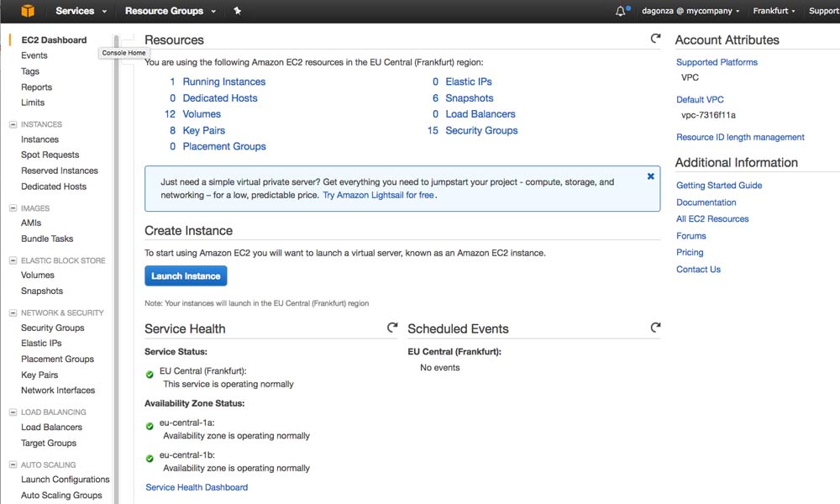Click the pin shortcut icon in top bar
Viewport: 840px width, 504px height.
[238, 11]
